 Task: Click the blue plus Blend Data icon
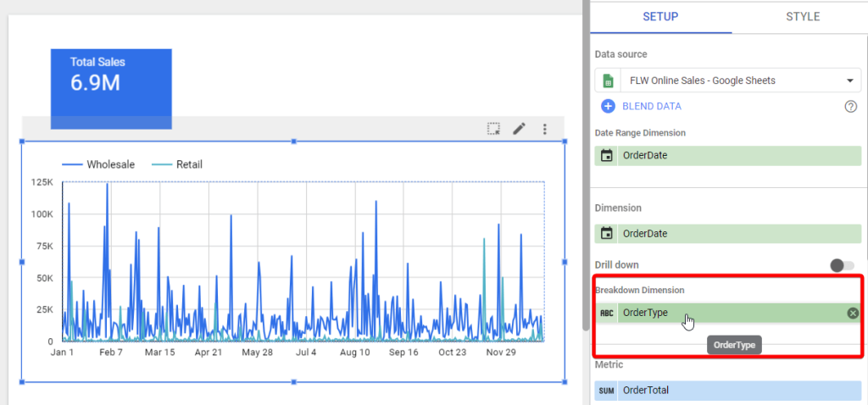pos(608,106)
